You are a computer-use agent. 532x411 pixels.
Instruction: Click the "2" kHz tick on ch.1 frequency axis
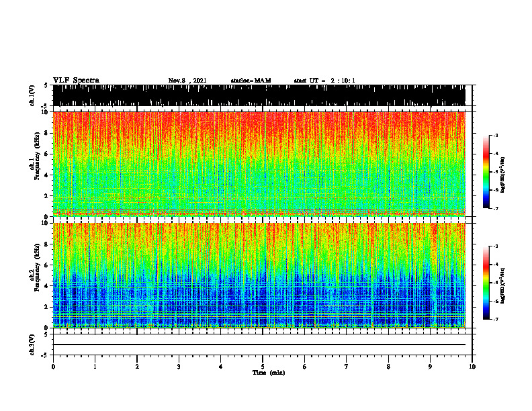[x=46, y=195]
